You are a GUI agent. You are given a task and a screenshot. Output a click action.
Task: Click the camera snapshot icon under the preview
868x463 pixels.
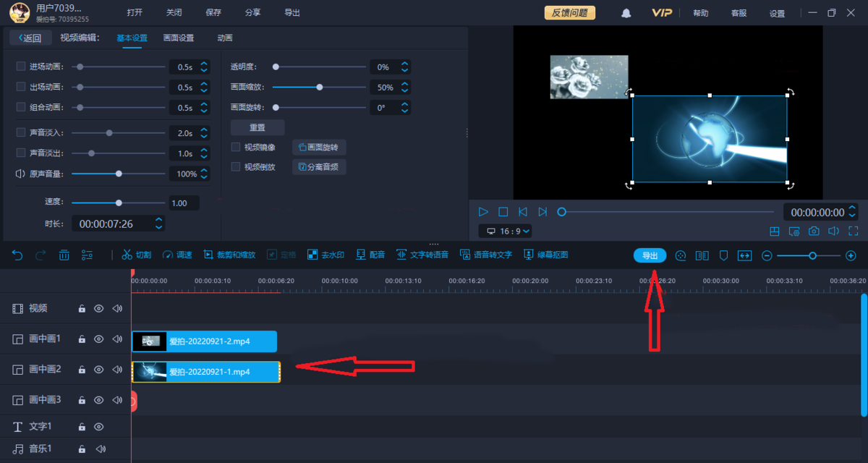(814, 231)
